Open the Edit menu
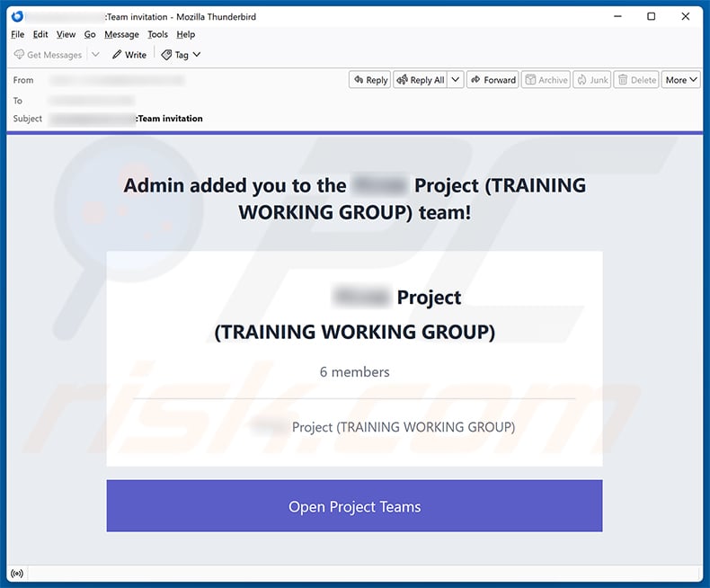The height and width of the screenshot is (588, 710). coord(40,34)
